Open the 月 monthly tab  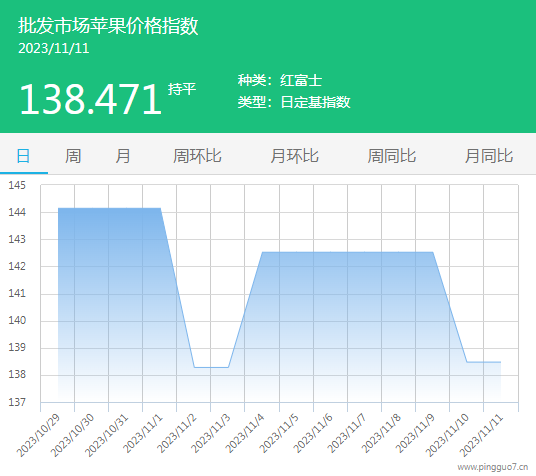coord(122,156)
